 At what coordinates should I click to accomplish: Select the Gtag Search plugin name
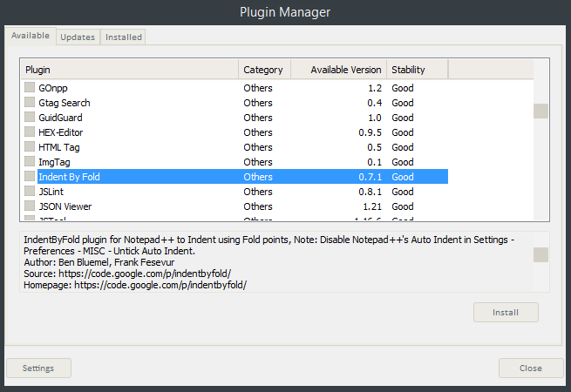[65, 103]
